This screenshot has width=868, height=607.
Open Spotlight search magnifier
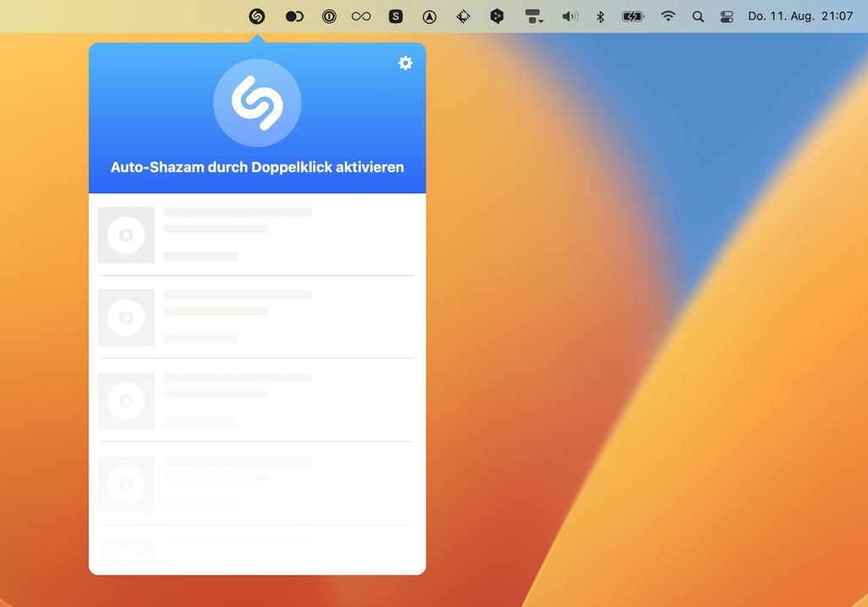(x=698, y=16)
